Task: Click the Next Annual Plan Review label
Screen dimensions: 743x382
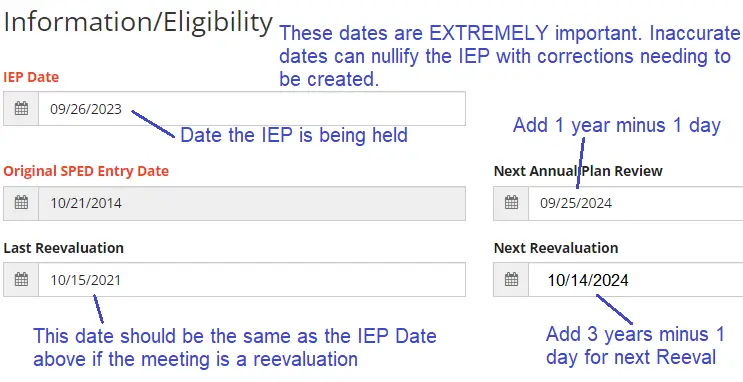Action: (x=578, y=171)
